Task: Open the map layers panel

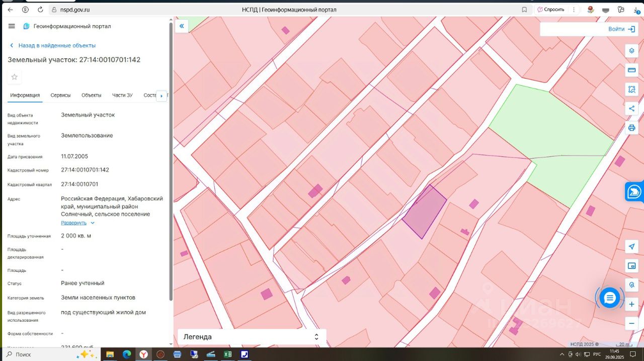Action: point(631,51)
